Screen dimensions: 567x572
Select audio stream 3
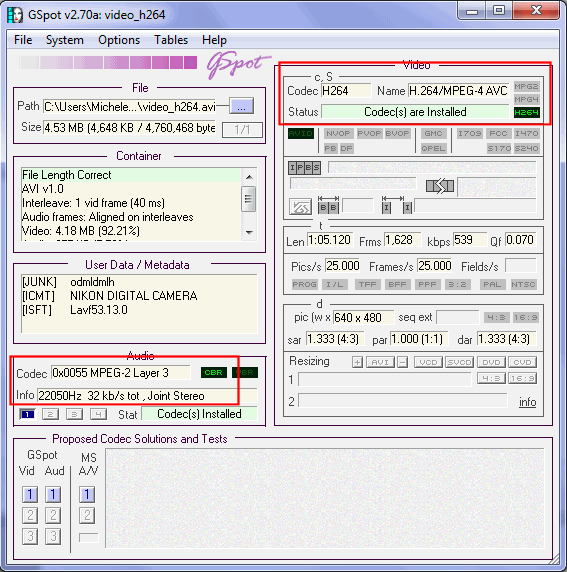pyautogui.click(x=74, y=414)
